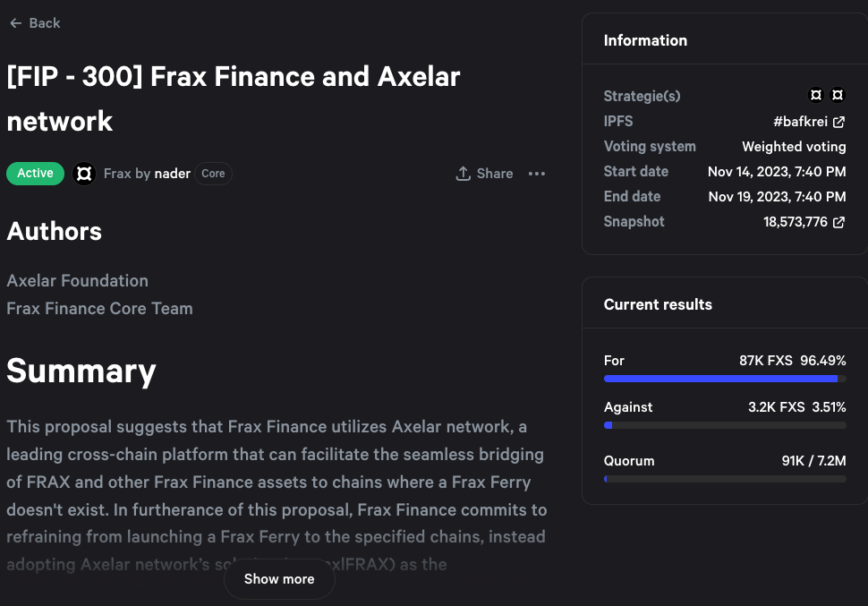This screenshot has width=868, height=606.
Task: Click the Against vote progress bar
Action: [x=725, y=425]
